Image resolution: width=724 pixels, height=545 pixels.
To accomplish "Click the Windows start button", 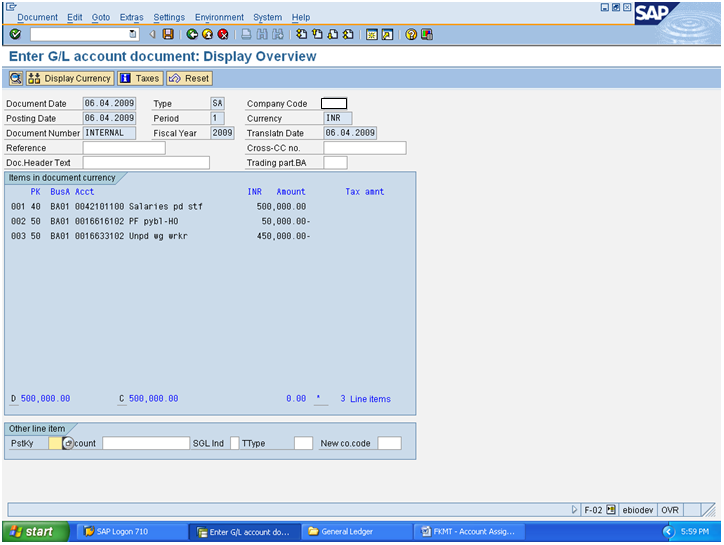I will [x=36, y=532].
